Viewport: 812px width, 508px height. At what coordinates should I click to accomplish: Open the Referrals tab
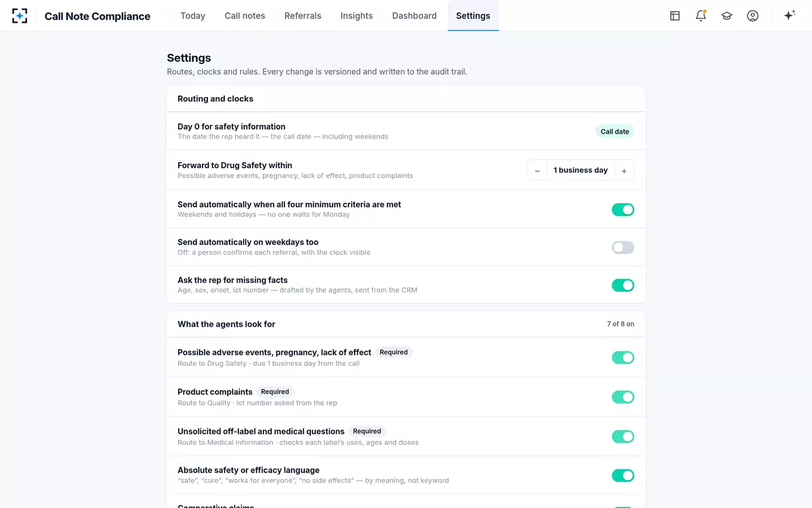[303, 16]
